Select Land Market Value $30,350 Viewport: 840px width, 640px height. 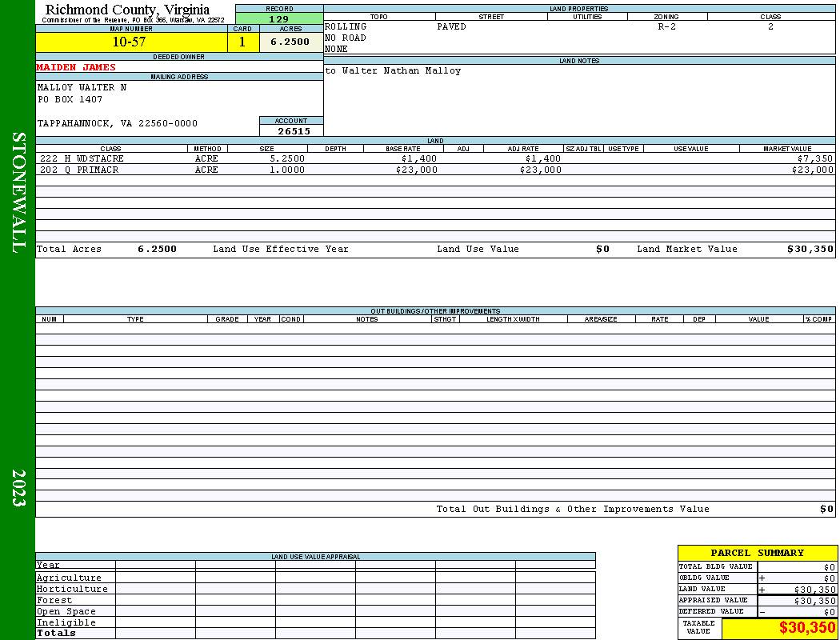(x=810, y=249)
